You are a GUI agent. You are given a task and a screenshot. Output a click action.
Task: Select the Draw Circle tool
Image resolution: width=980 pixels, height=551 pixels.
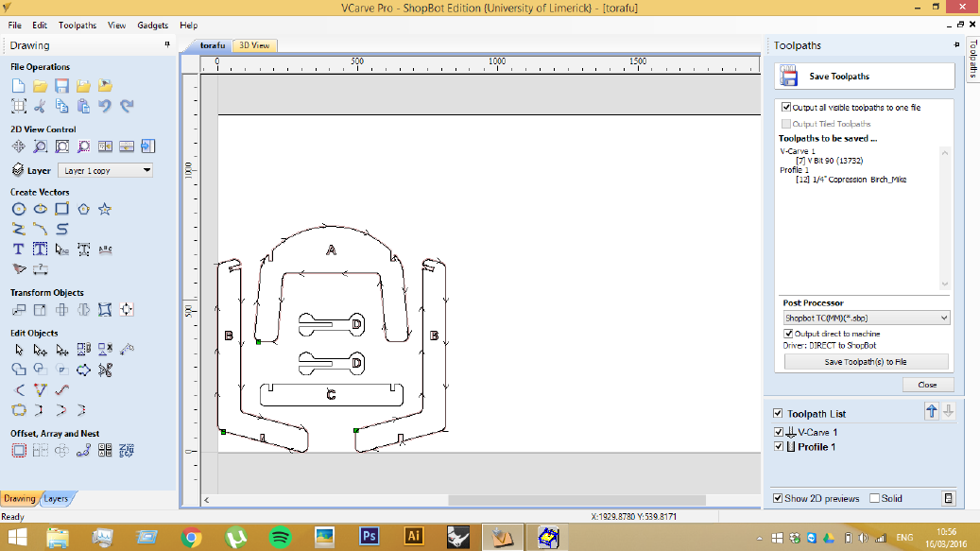(19, 209)
